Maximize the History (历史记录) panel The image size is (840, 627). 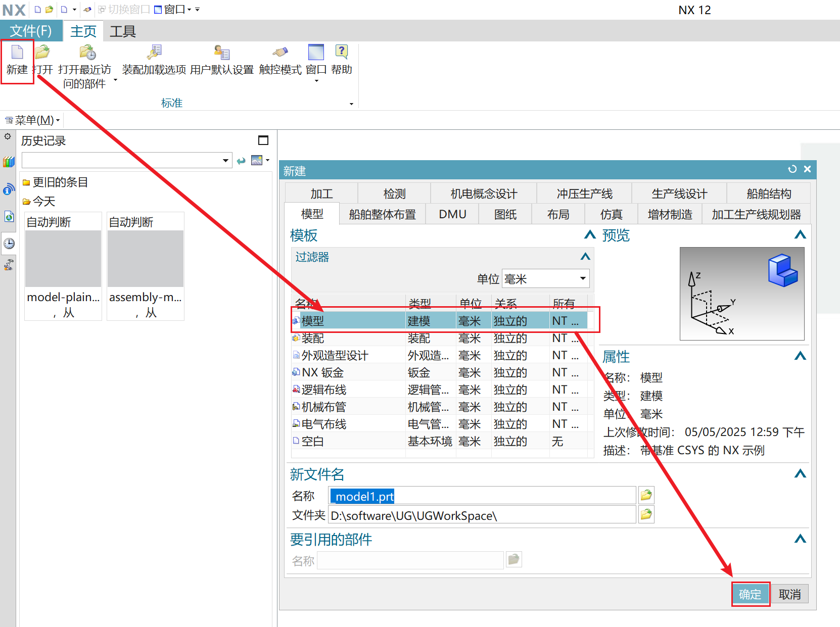[x=263, y=140]
